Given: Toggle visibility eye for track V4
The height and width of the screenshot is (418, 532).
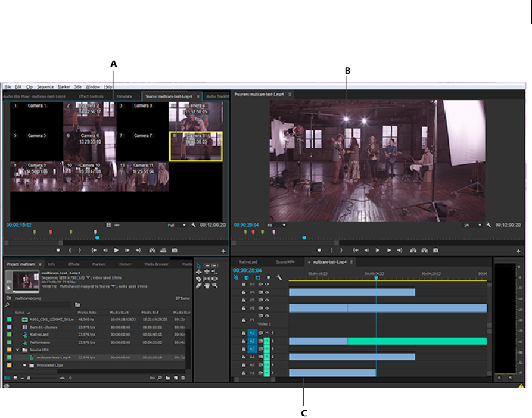Looking at the screenshot, I should (267, 292).
